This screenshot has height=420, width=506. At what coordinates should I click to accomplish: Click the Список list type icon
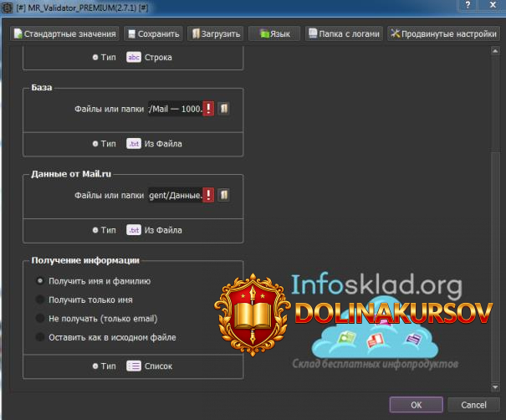pyautogui.click(x=134, y=366)
